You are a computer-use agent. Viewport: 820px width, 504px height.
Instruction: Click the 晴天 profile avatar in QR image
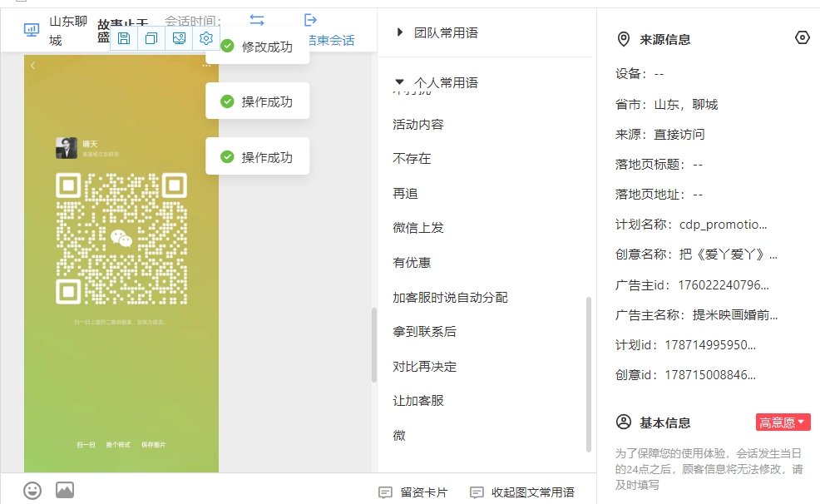(x=67, y=148)
